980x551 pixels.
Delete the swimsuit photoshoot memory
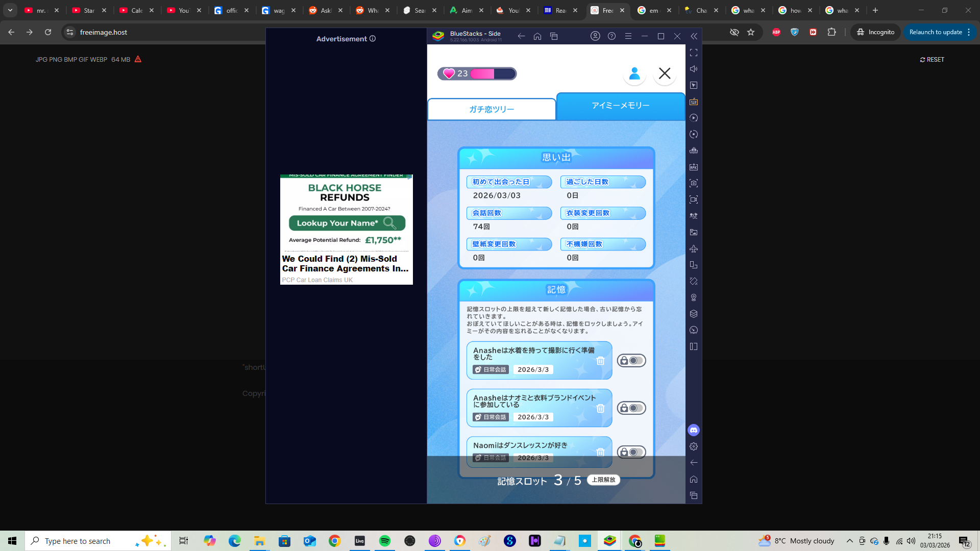click(x=600, y=361)
